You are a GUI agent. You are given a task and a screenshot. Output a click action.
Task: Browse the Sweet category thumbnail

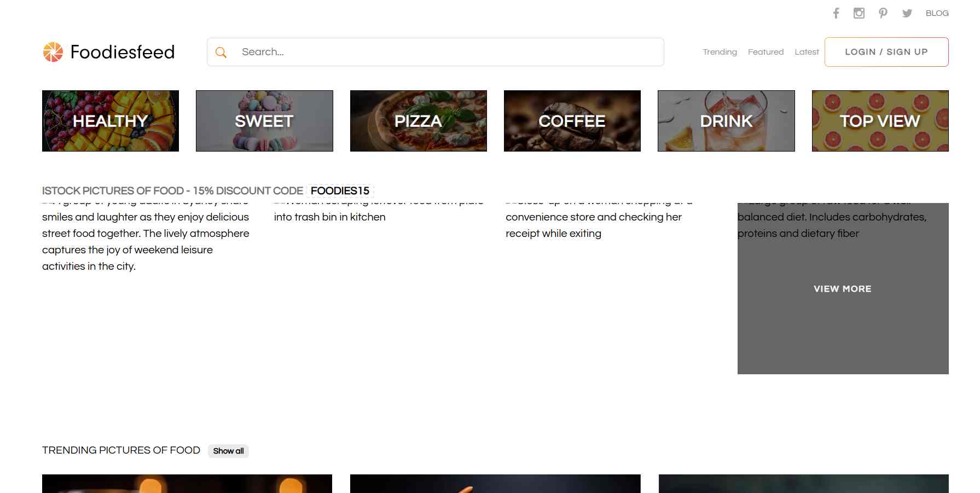coord(264,121)
